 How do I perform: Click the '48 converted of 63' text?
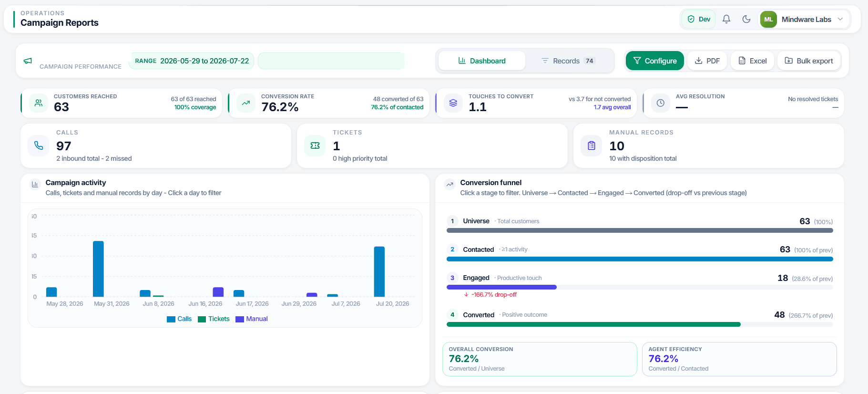[398, 99]
